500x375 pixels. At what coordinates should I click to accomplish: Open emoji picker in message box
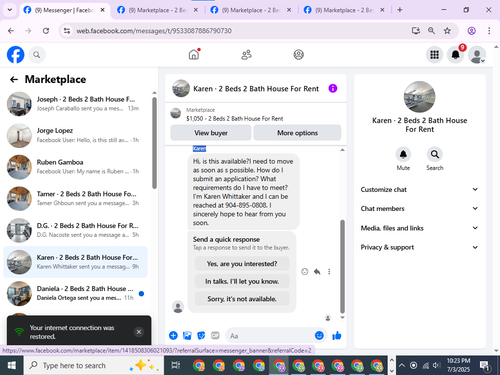[x=319, y=335]
